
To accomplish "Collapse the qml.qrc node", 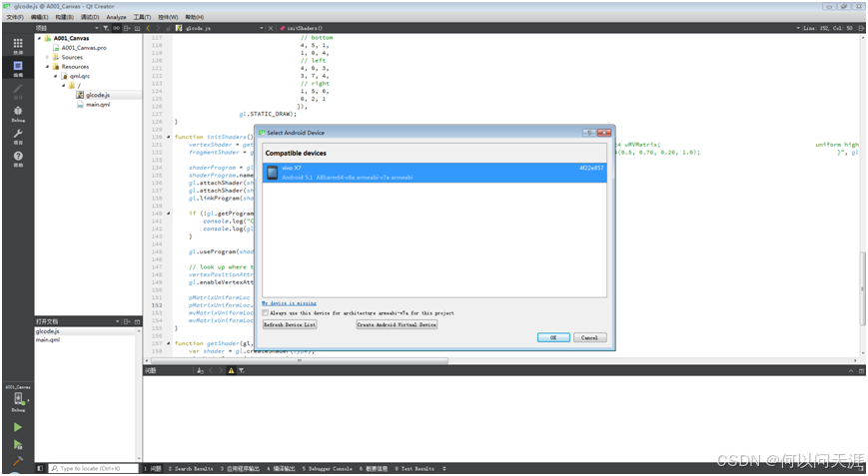I will pyautogui.click(x=55, y=76).
